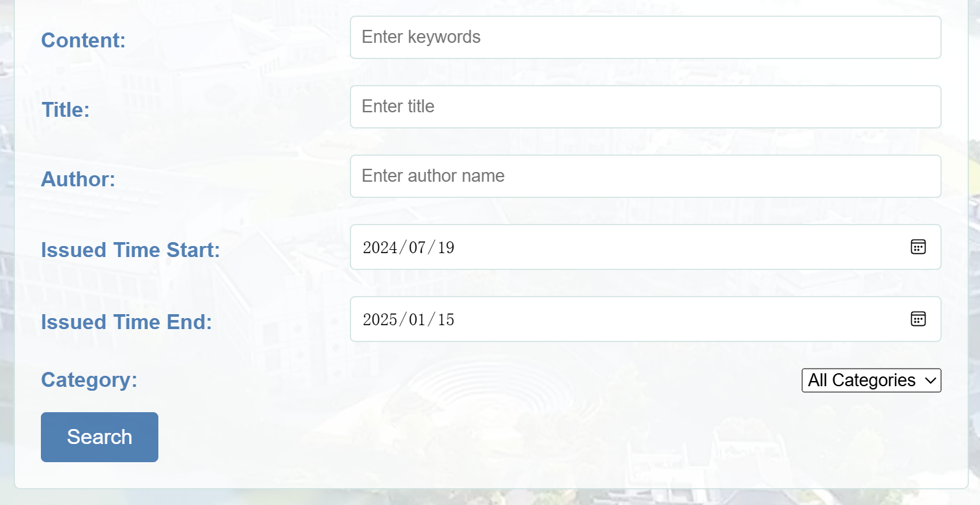Viewport: 980px width, 505px height.
Task: Focus the Enter keywords content field
Action: [x=645, y=37]
